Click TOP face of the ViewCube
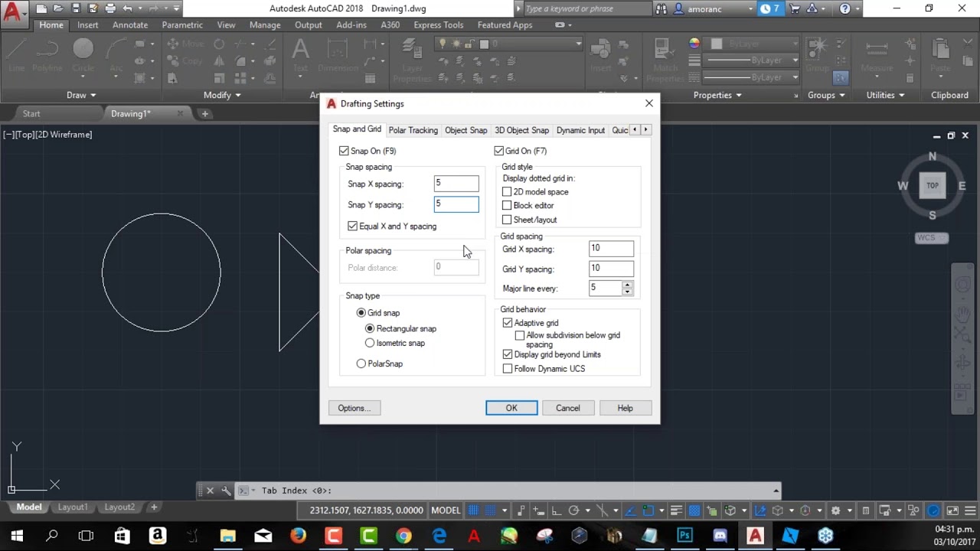 click(933, 185)
